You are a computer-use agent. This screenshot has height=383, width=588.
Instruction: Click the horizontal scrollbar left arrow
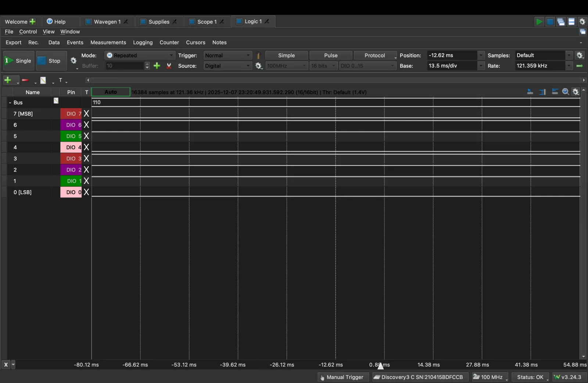point(88,80)
